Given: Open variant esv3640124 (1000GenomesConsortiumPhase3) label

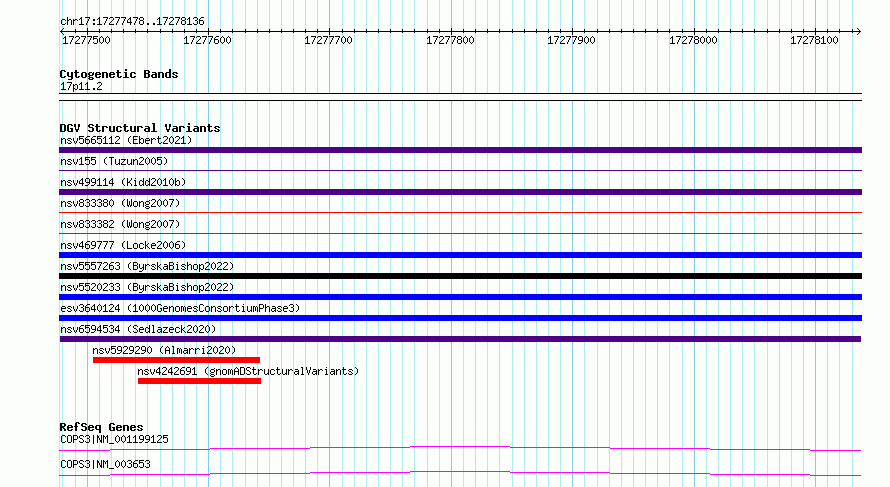Looking at the screenshot, I should pyautogui.click(x=180, y=308).
